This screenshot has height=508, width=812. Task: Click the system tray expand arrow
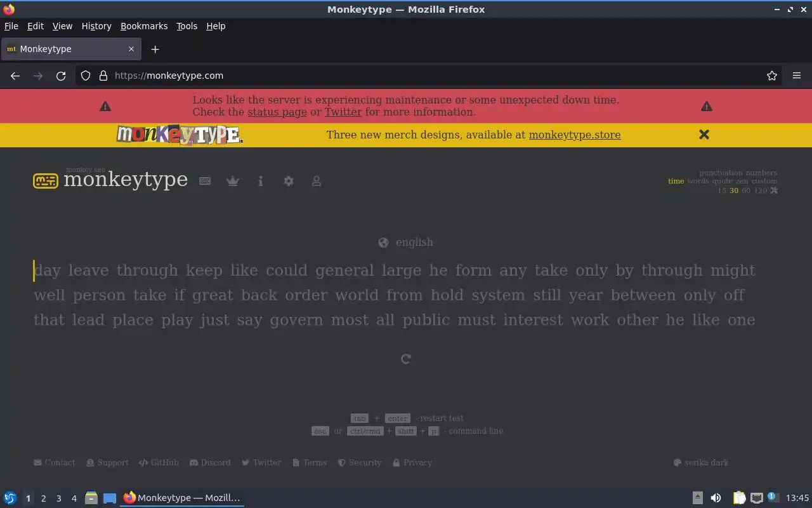pos(697,498)
